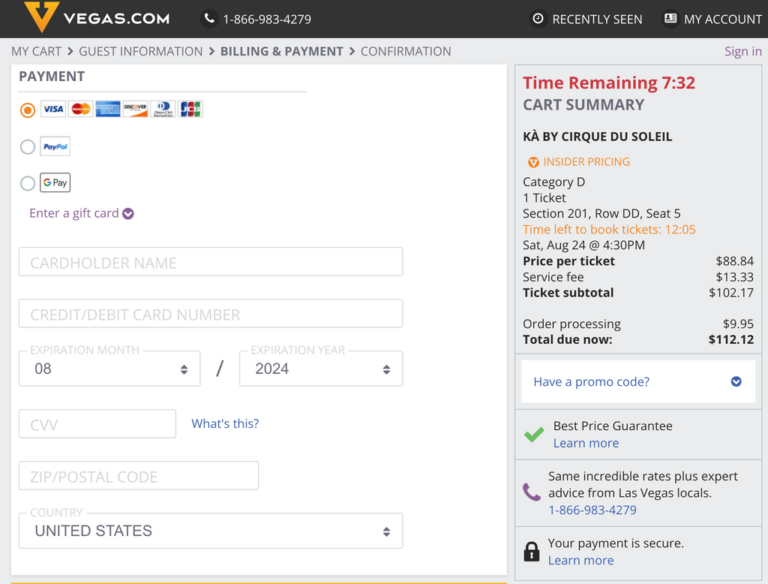Click the PayPal logo

55,147
